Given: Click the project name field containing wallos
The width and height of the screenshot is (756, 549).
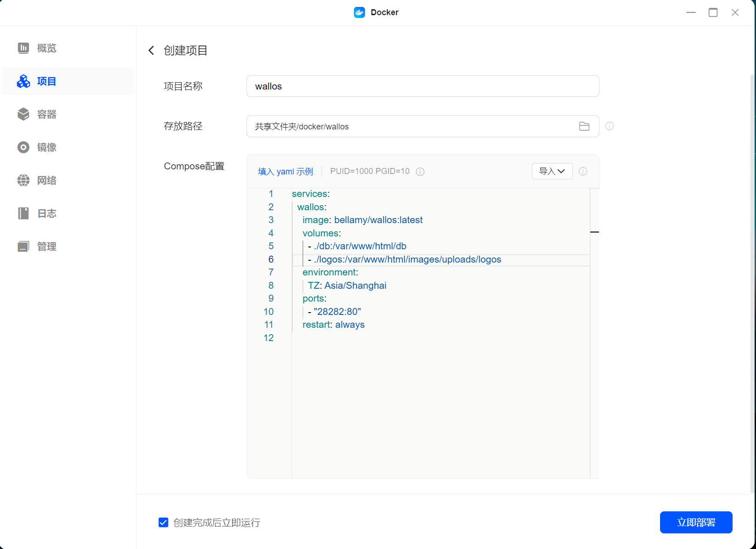Looking at the screenshot, I should coord(422,86).
